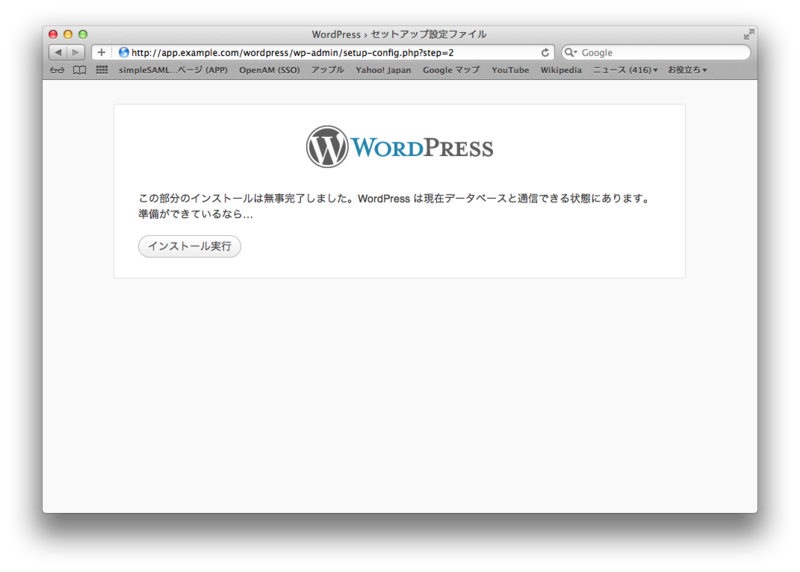Enter full screen with corner arrows icon
Image resolution: width=800 pixels, height=572 pixels.
point(748,34)
